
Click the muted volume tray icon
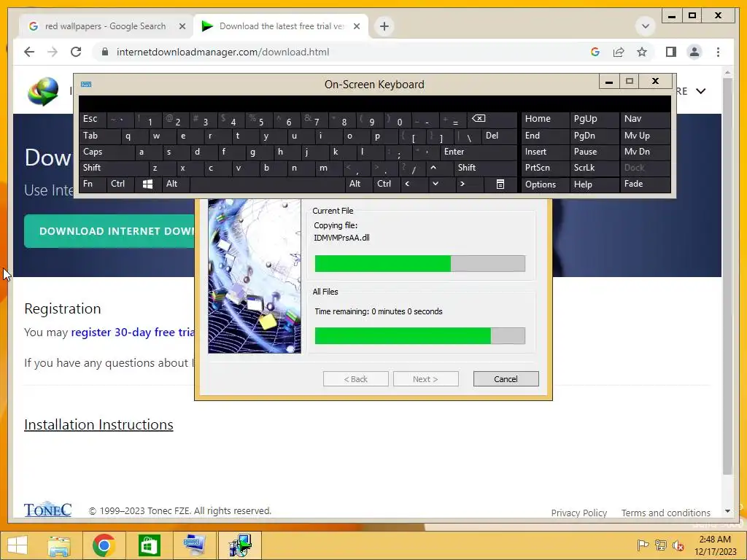pos(678,545)
